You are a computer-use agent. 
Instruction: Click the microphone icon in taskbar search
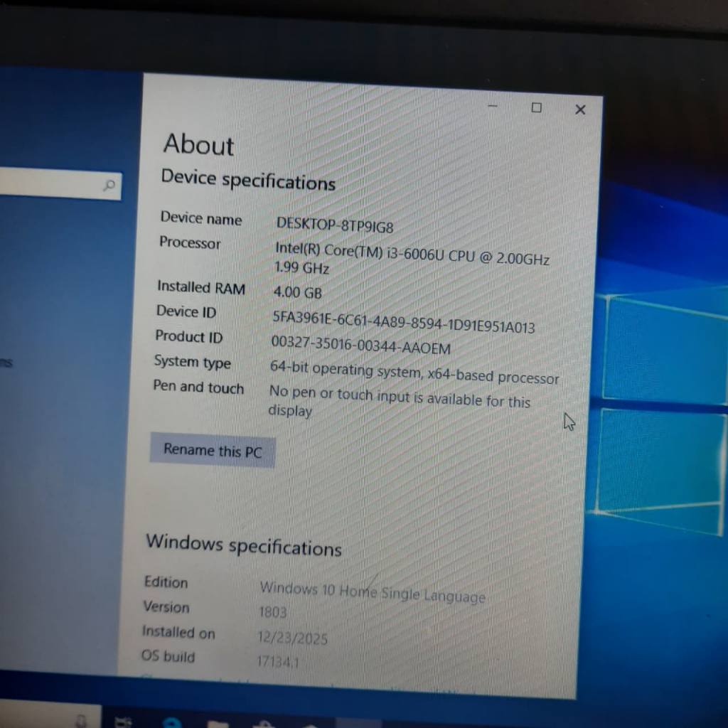pyautogui.click(x=81, y=722)
